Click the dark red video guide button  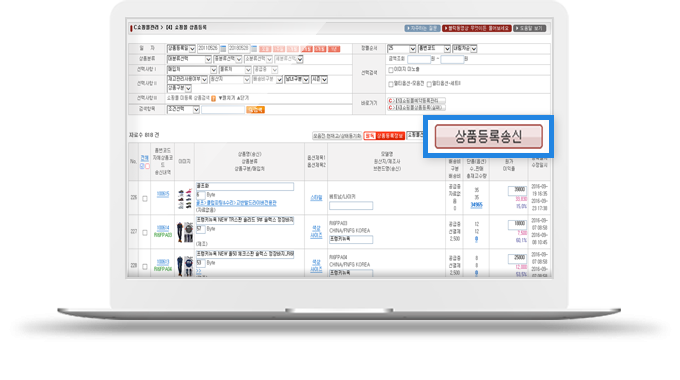tap(477, 28)
